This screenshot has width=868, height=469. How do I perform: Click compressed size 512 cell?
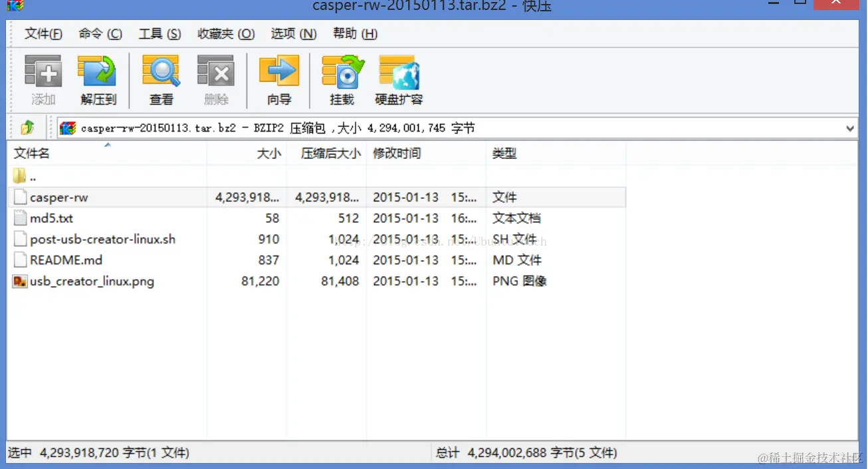point(348,218)
